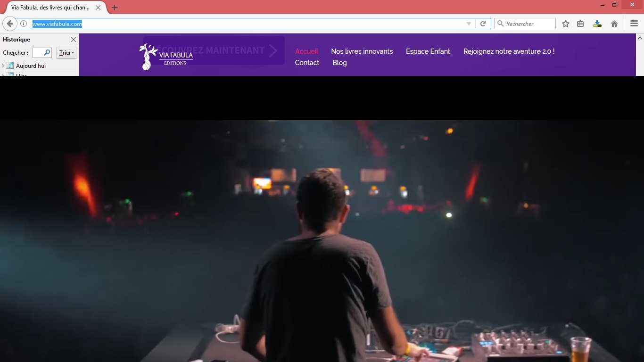Open the hamburger menu icon

634,24
